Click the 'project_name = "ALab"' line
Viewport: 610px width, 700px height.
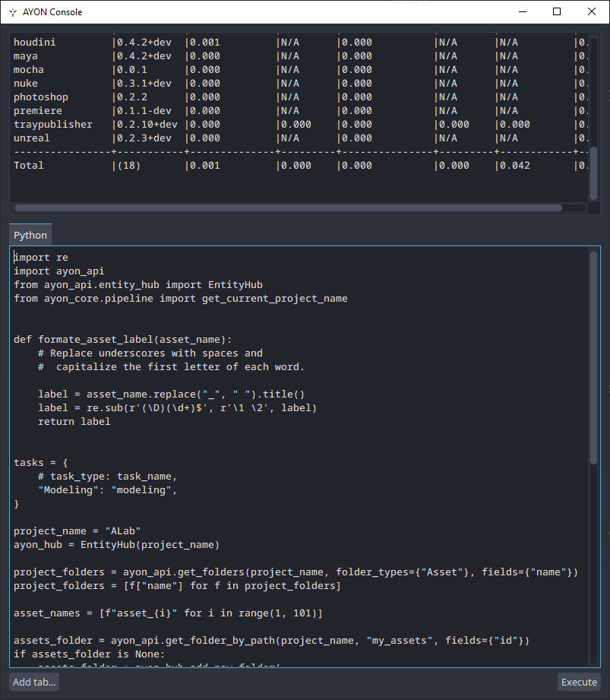tap(77, 531)
